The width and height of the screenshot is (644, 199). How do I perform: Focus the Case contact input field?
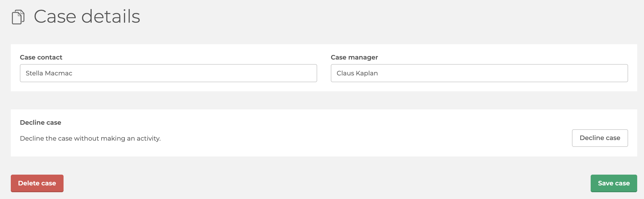click(x=168, y=73)
